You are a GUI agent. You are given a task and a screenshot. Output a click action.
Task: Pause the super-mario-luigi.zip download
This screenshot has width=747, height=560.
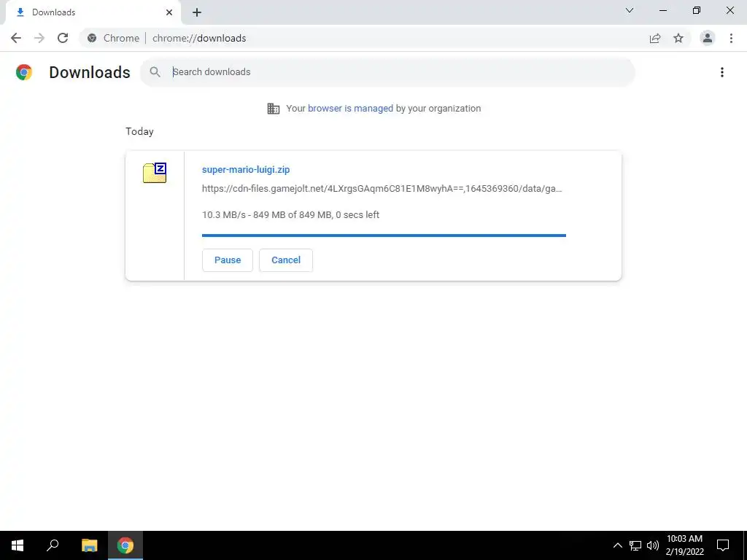pyautogui.click(x=228, y=260)
